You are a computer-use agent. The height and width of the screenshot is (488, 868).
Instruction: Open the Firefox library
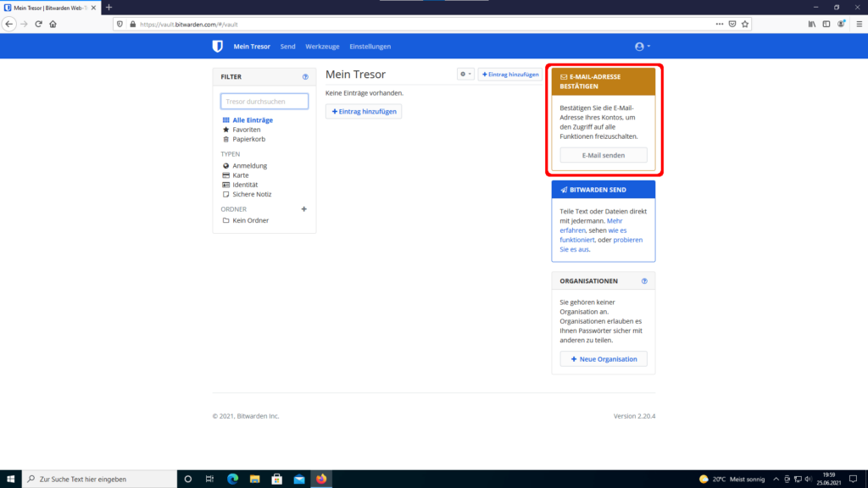(x=811, y=25)
